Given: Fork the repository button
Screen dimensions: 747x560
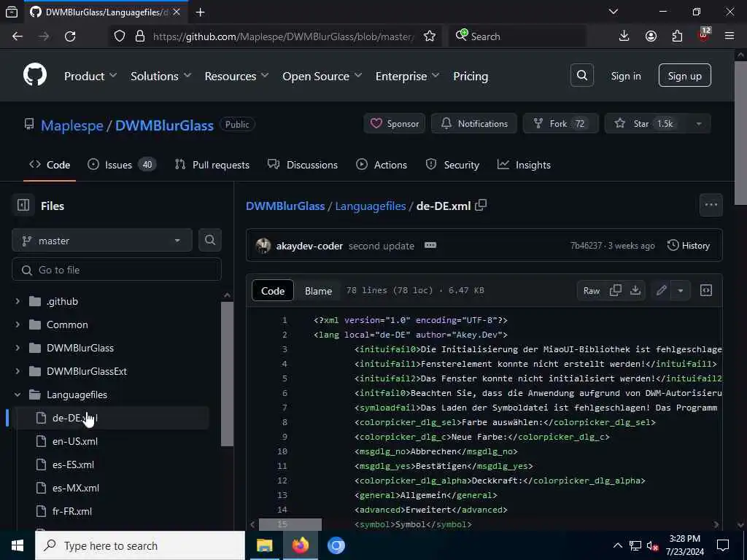Looking at the screenshot, I should 560,124.
